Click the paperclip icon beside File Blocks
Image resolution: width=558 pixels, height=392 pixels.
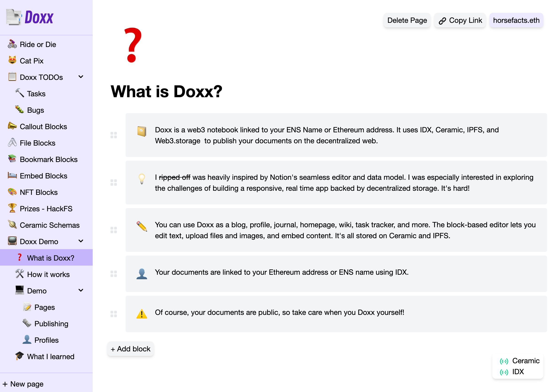(x=12, y=142)
